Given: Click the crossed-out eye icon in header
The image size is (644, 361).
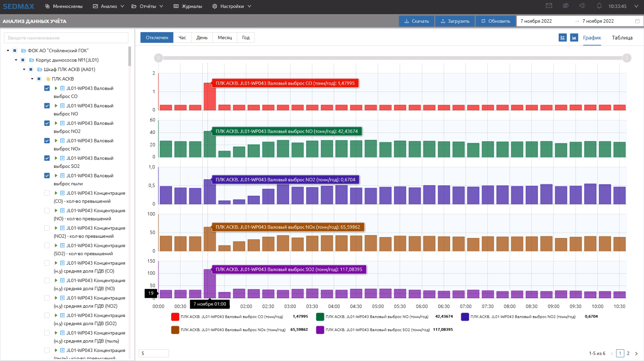Looking at the screenshot, I should (566, 6).
